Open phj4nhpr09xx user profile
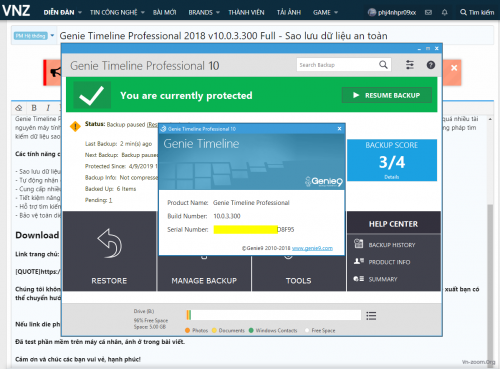This screenshot has height=369, width=500. tap(392, 12)
